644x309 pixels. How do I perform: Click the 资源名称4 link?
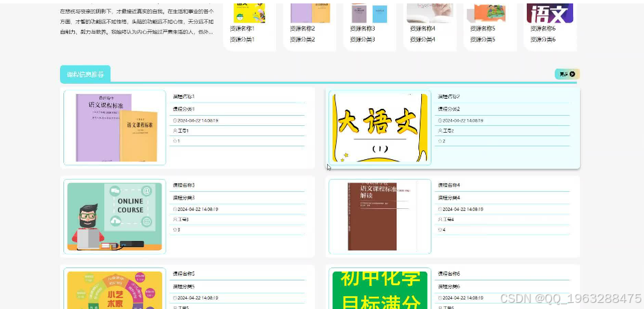click(423, 29)
